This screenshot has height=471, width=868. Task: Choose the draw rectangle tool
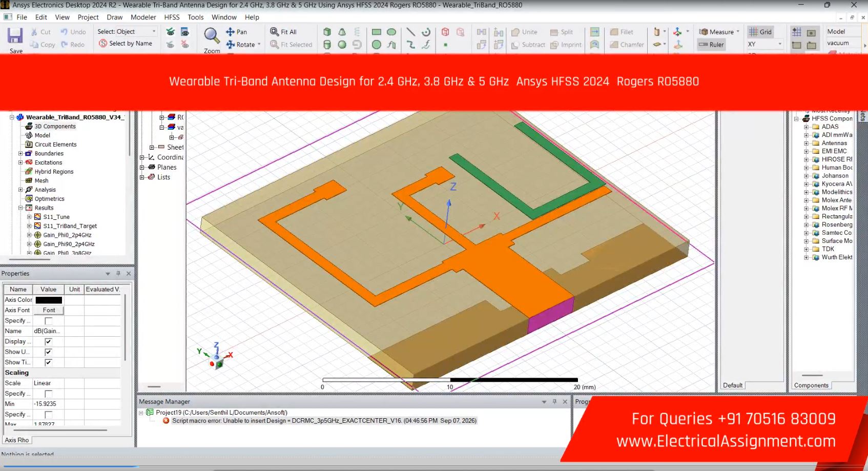point(377,32)
